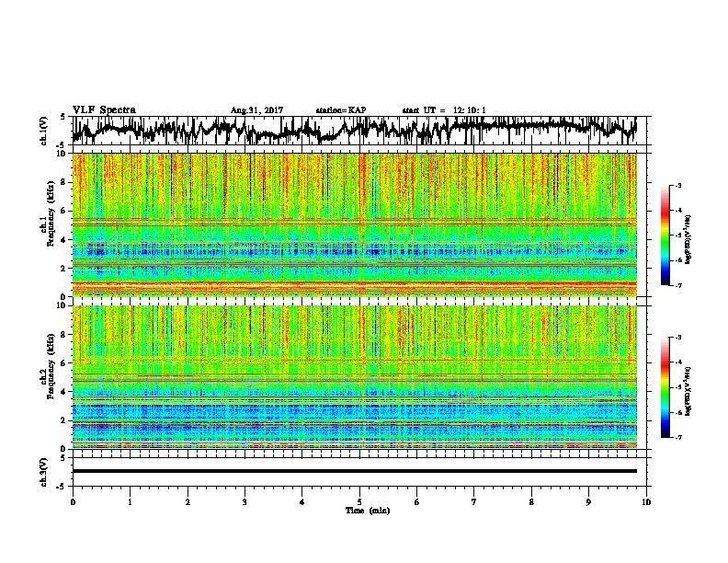Image resolution: width=728 pixels, height=563 pixels.
Task: Click the "ch.1(V)" waveform axis label
Action: point(44,130)
